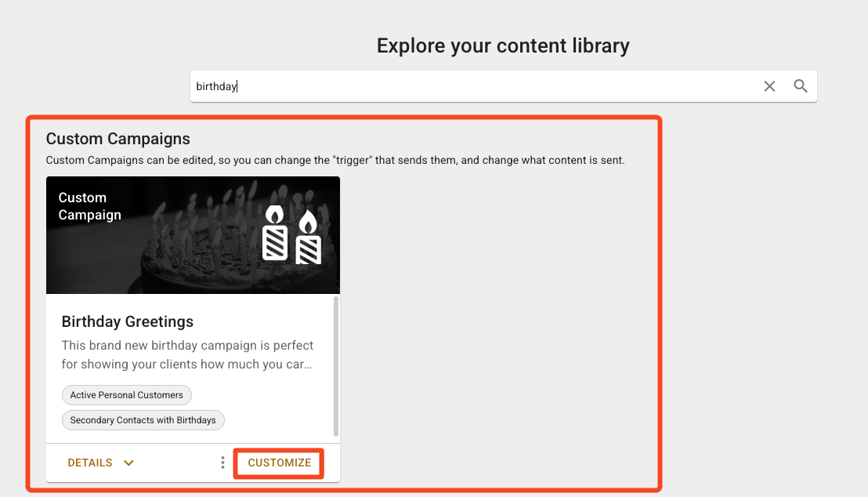Focus the content library search field
The height and width of the screenshot is (497, 868).
(476, 86)
